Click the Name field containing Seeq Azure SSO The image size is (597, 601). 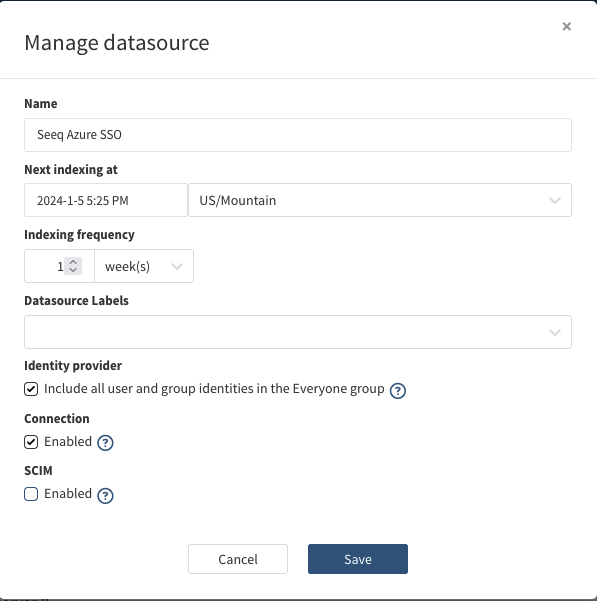pyautogui.click(x=298, y=135)
